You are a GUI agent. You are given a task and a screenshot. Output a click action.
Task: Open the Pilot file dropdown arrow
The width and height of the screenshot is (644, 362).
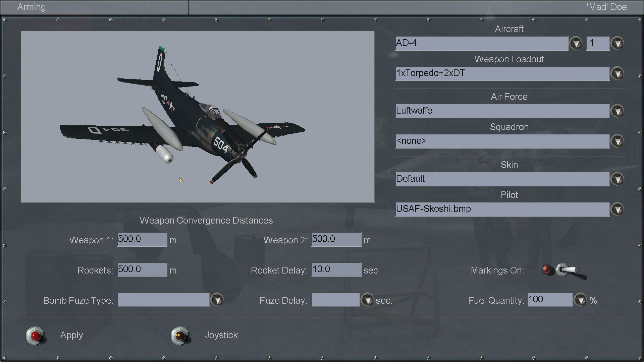click(618, 209)
